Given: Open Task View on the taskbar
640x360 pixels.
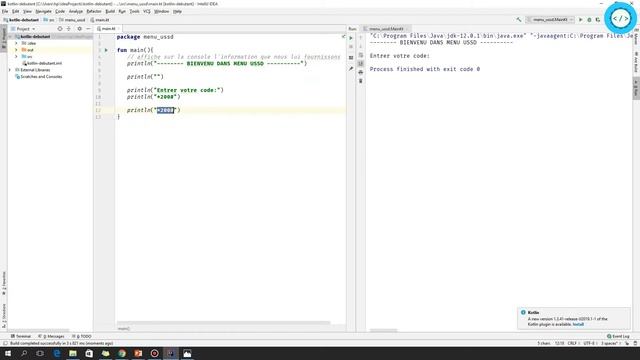Looking at the screenshot, I should (x=40, y=353).
